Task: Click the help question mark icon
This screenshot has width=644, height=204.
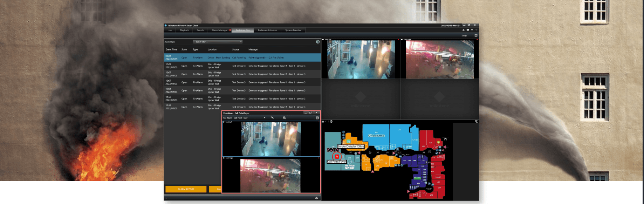Action: (468, 30)
